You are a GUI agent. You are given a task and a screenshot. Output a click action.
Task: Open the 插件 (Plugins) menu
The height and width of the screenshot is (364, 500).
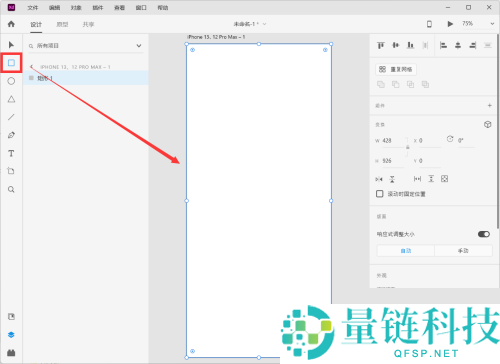pyautogui.click(x=98, y=7)
